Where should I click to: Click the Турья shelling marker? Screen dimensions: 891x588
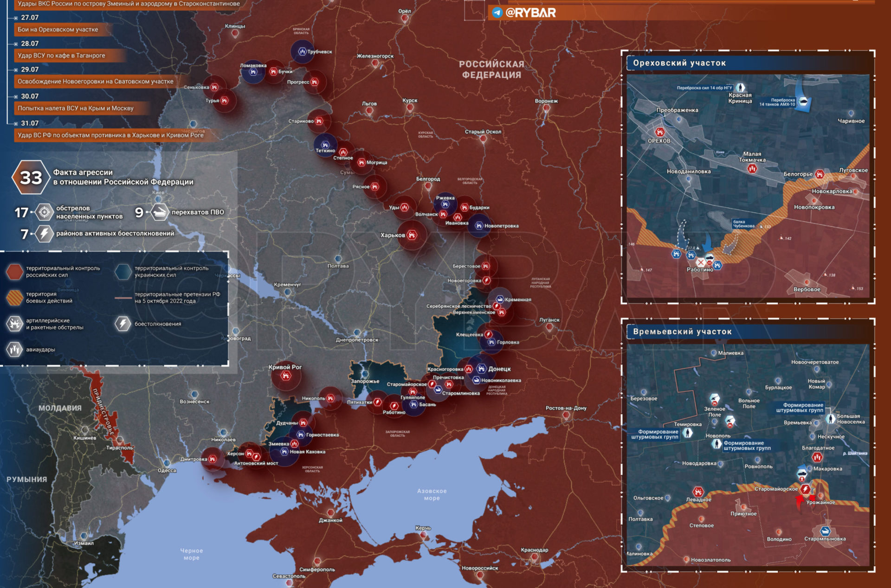click(x=225, y=100)
